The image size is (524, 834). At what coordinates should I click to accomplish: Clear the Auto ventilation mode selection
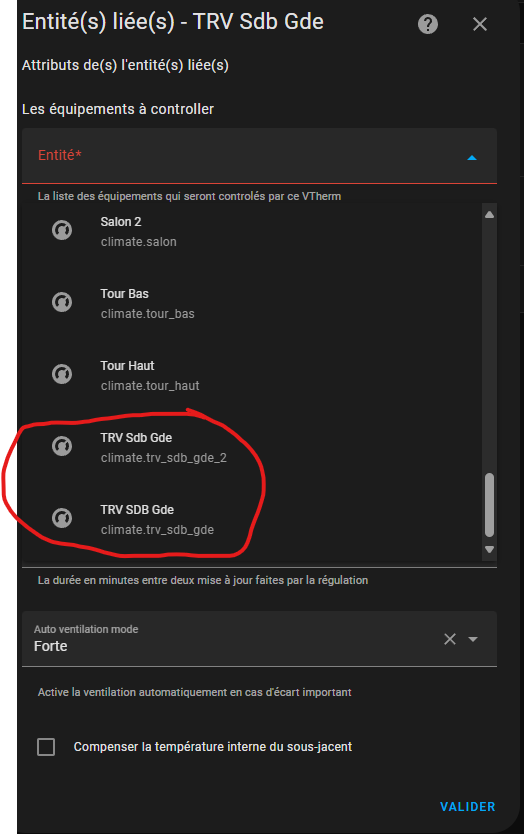point(450,639)
